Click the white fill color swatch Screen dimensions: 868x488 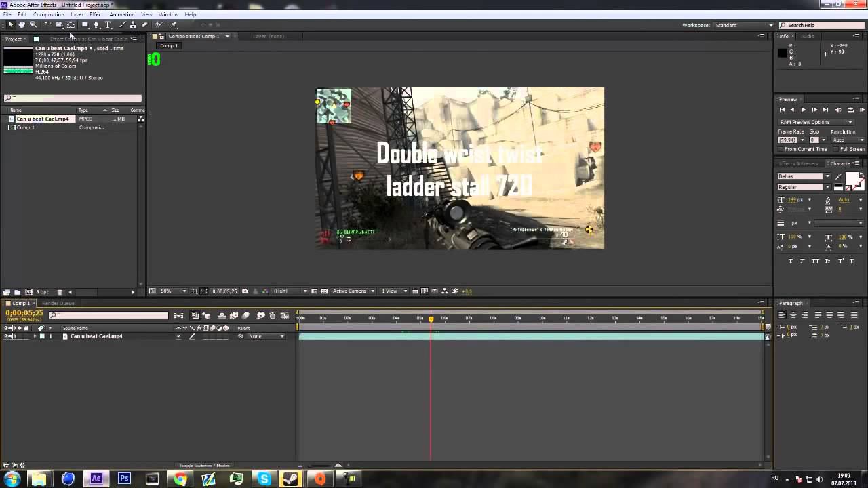[x=852, y=179]
